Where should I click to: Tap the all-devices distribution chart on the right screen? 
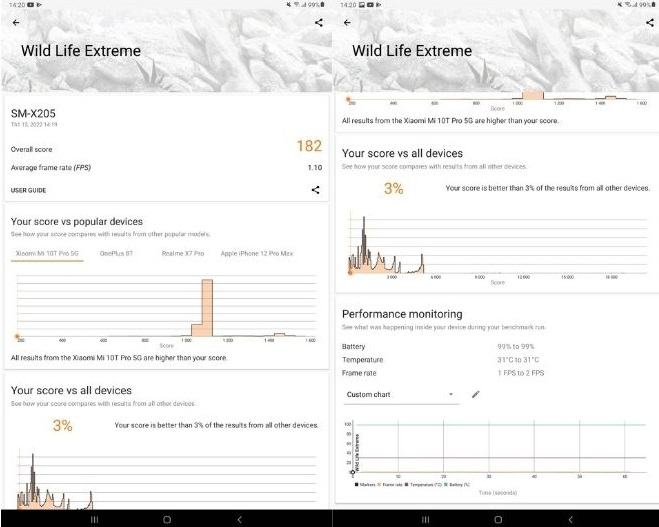click(x=498, y=246)
